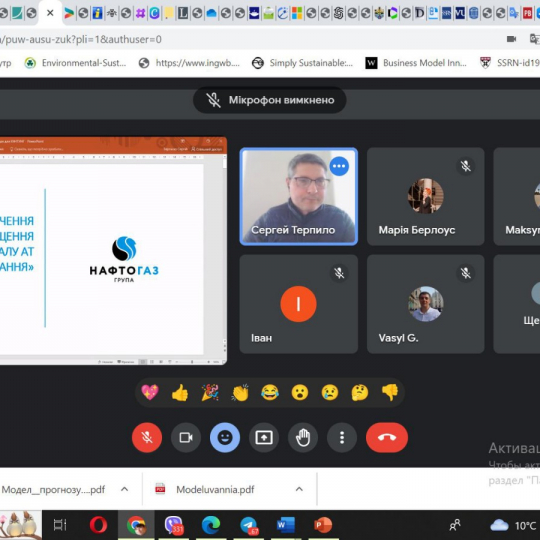Open Word from the taskbar
This screenshot has height=540, width=540.
(x=285, y=525)
